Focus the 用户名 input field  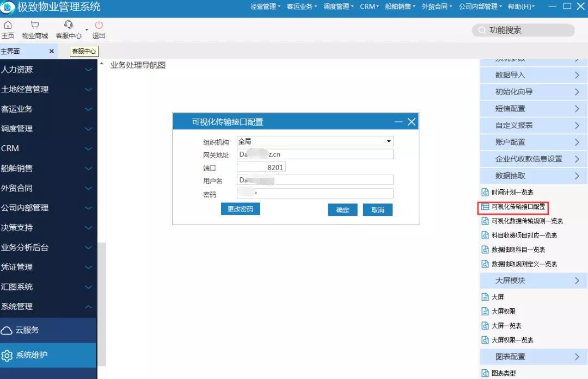[315, 180]
